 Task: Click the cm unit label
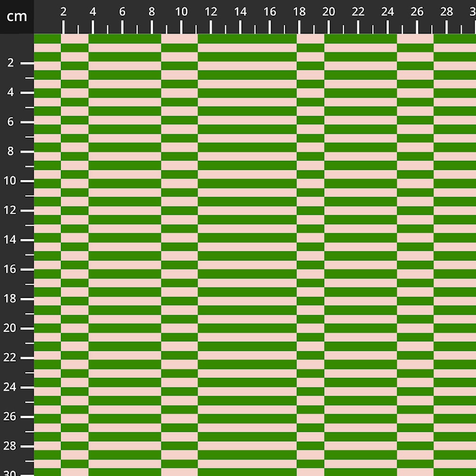(17, 17)
